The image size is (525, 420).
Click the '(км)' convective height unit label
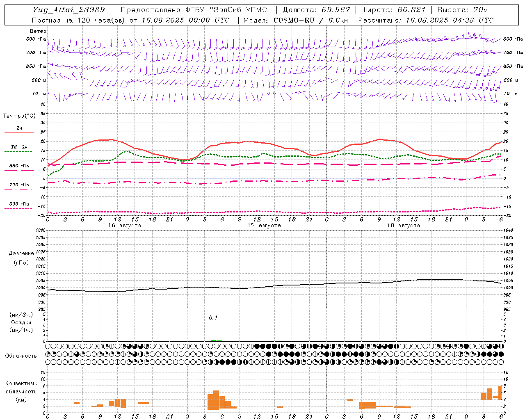[21, 399]
